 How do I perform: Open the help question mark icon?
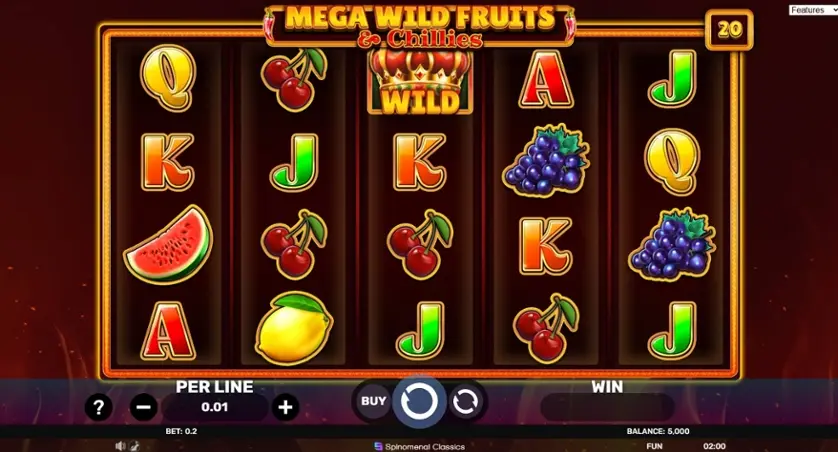point(98,408)
